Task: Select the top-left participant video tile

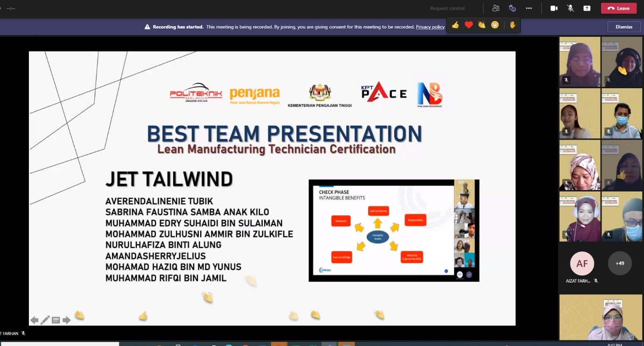Action: (x=580, y=62)
